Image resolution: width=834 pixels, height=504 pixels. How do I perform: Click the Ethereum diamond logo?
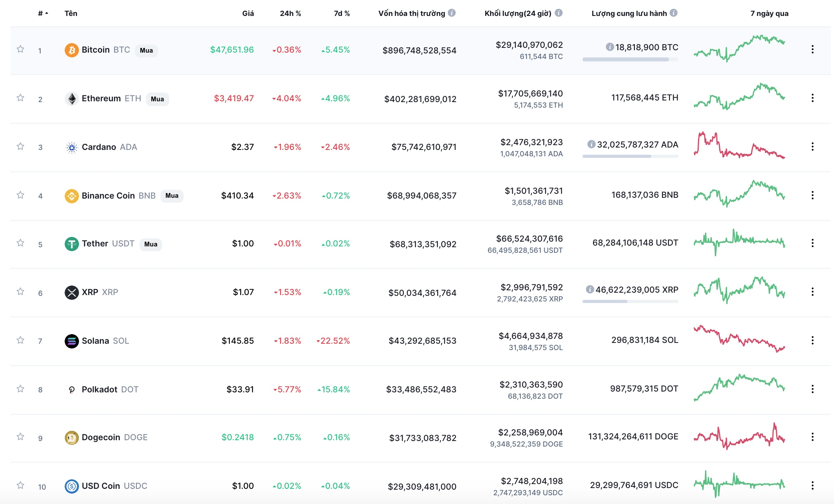[72, 99]
